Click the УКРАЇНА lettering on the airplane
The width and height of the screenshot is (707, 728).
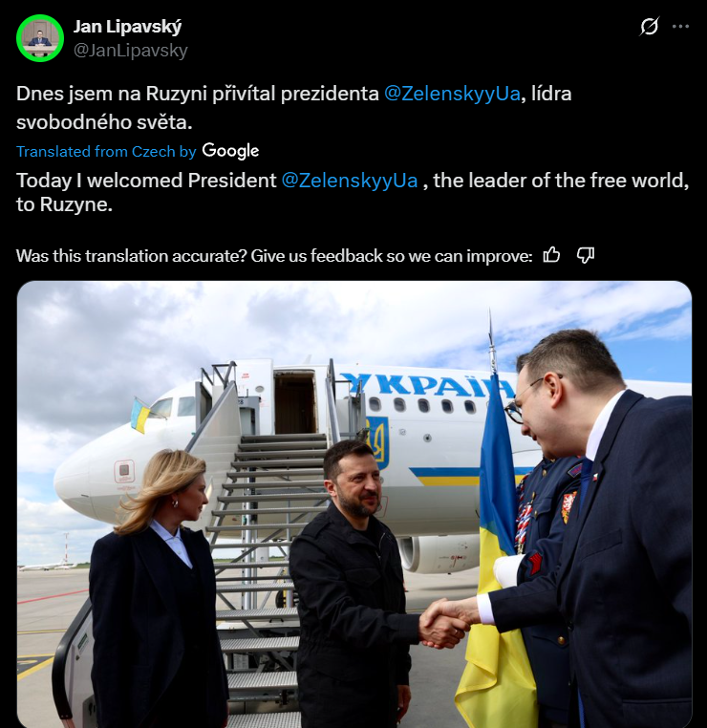point(425,384)
